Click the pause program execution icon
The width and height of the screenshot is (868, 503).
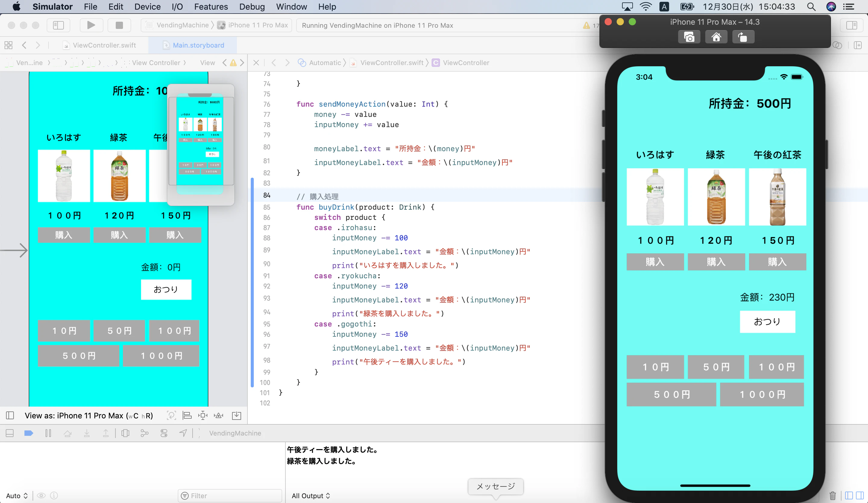(x=48, y=433)
